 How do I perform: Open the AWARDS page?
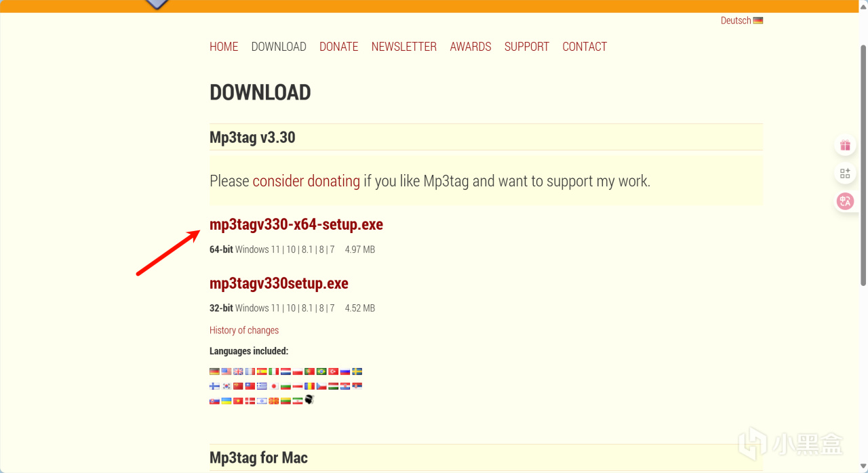(471, 47)
